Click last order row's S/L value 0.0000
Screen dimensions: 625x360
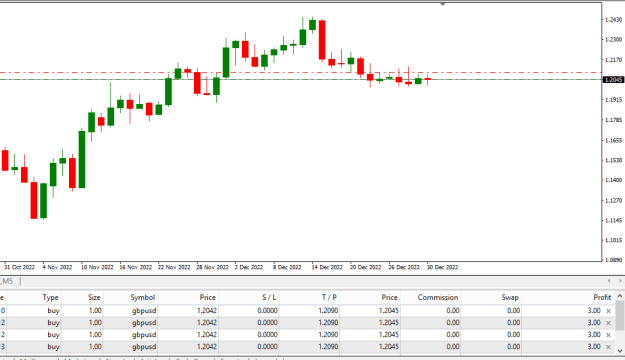[267, 346]
